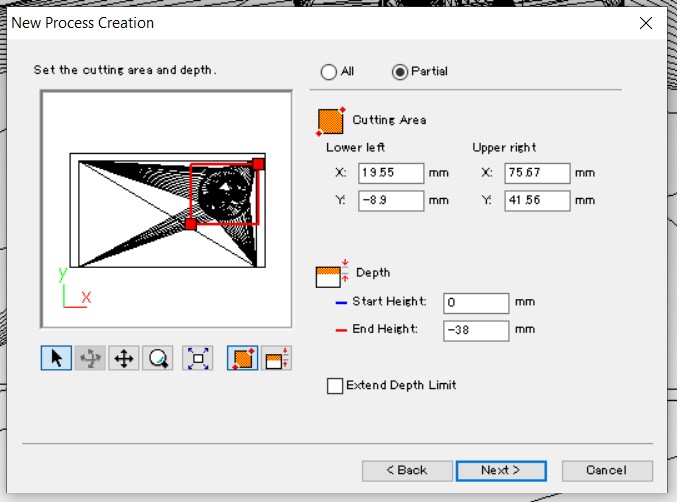Screen dimensions: 677x502
Task: Activate the depth toolbar button
Action: (x=276, y=358)
